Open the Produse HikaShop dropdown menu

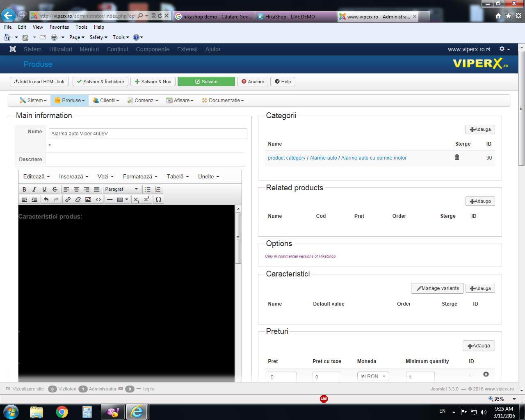[70, 100]
